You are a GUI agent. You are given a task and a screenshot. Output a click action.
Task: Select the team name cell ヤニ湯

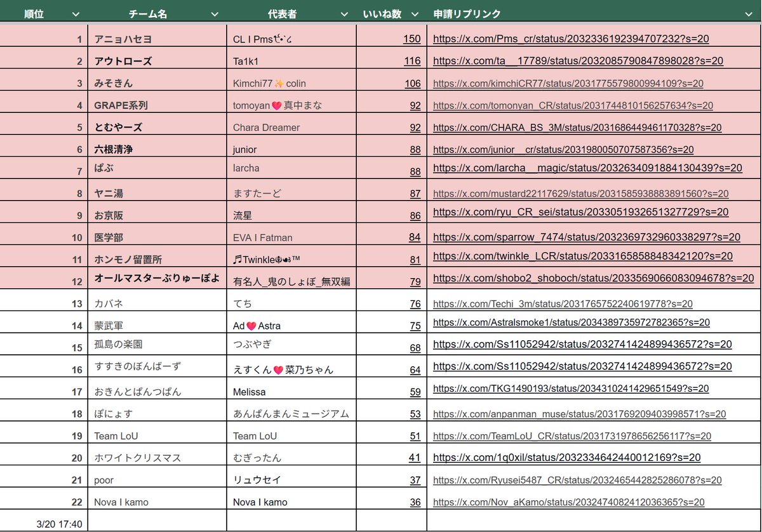coord(157,190)
